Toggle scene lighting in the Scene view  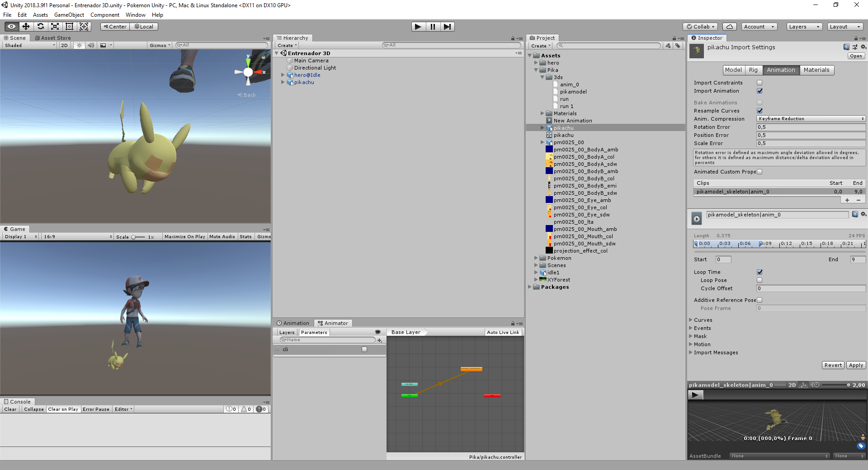point(79,45)
